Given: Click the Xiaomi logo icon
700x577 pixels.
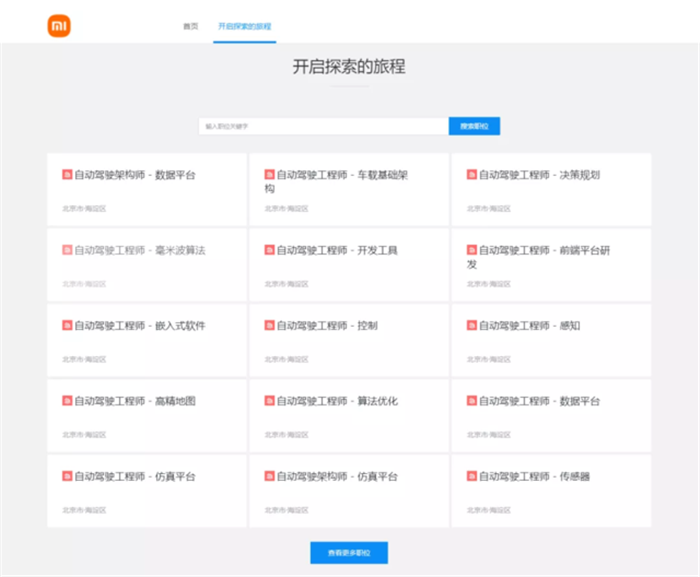Looking at the screenshot, I should pyautogui.click(x=60, y=26).
